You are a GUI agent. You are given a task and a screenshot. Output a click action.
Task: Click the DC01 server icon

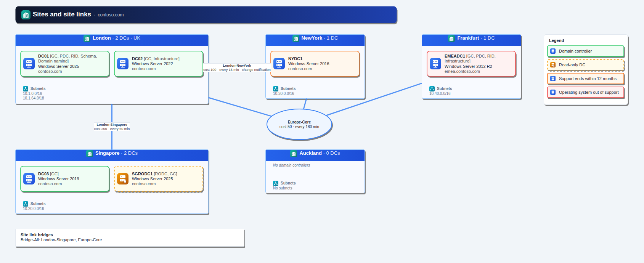pos(29,64)
